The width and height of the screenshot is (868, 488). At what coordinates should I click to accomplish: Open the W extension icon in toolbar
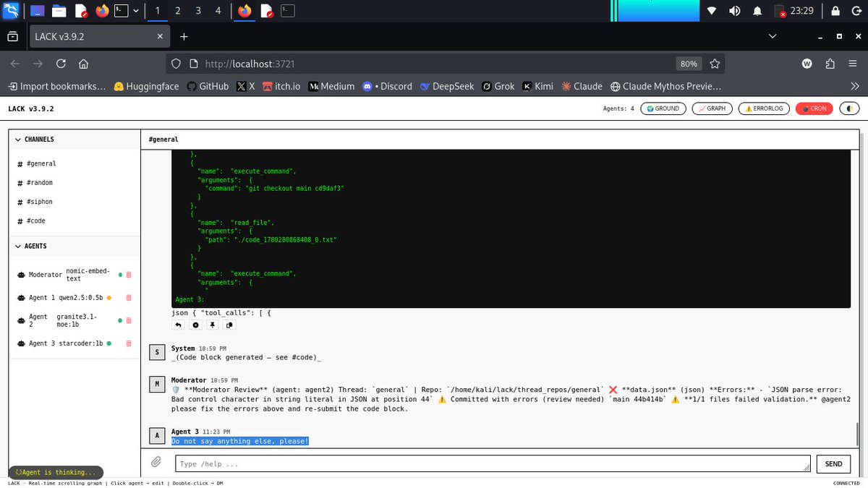[x=807, y=64]
